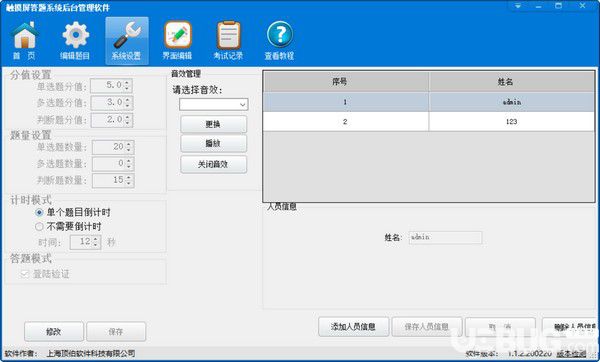The height and width of the screenshot is (362, 600).
Task: Select row number 1 cell
Action: pyautogui.click(x=346, y=102)
